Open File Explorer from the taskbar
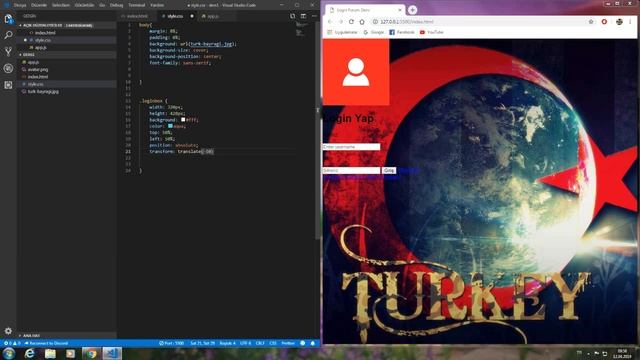The image size is (640, 360). click(50, 353)
